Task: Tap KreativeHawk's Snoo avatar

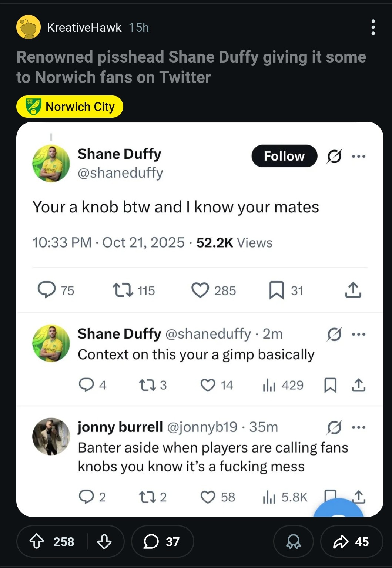Action: pos(29,27)
